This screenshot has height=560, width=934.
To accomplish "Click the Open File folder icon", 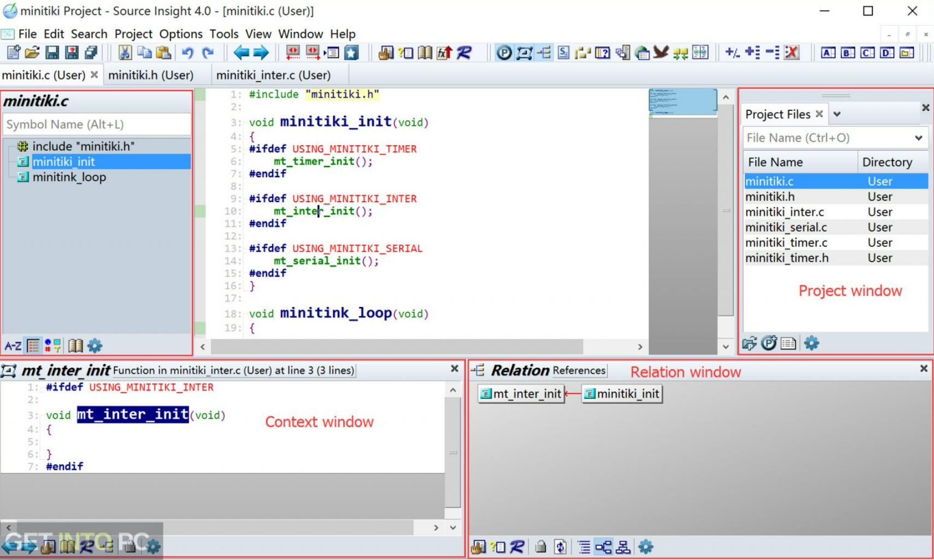I will point(32,52).
